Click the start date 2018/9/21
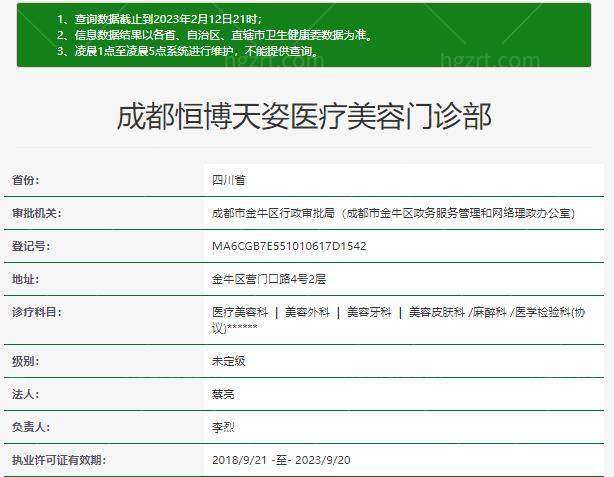614x477 pixels. click(239, 460)
